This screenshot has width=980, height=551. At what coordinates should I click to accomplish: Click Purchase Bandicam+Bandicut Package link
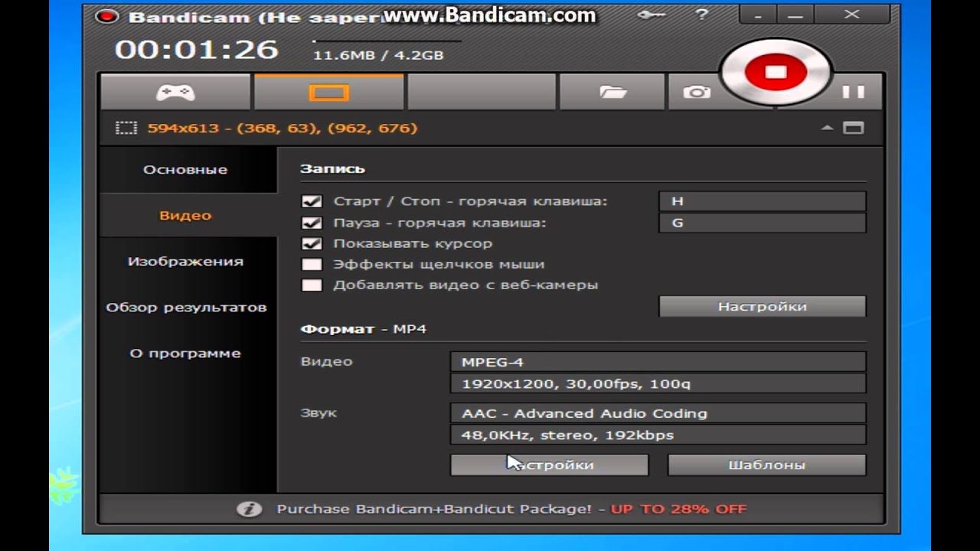434,509
